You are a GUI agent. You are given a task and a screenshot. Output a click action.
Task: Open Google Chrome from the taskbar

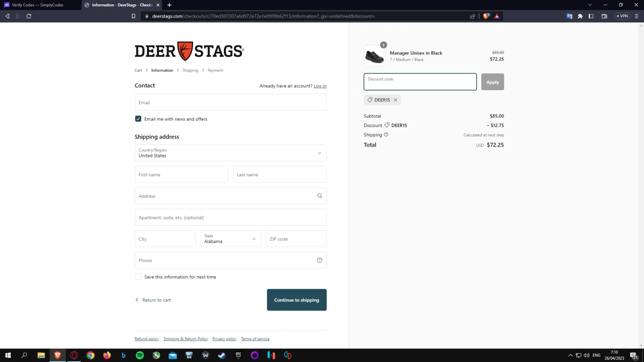pos(91,355)
